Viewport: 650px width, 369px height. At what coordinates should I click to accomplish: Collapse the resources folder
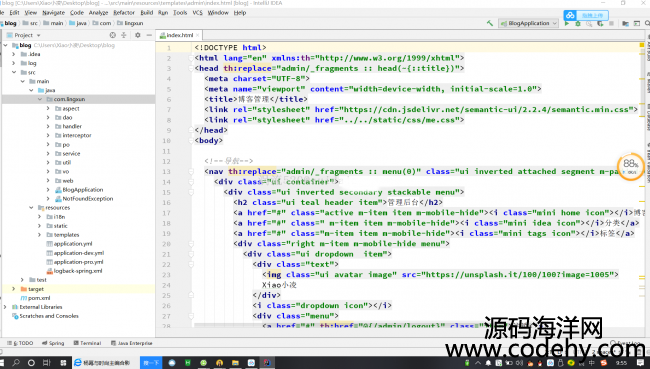pyautogui.click(x=31, y=208)
